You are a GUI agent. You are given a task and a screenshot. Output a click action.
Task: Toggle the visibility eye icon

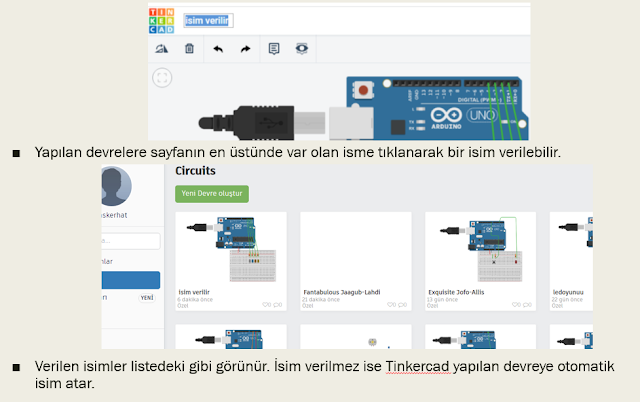tap(302, 49)
